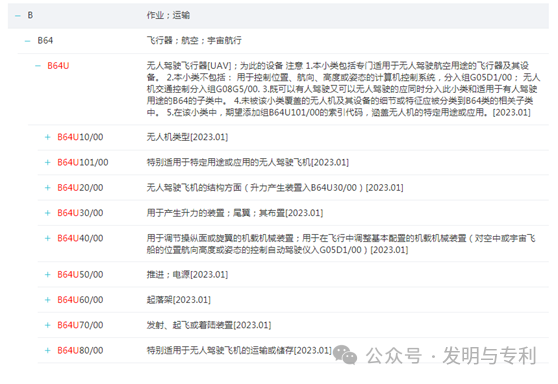Collapse the B64U subclass node

(38, 66)
